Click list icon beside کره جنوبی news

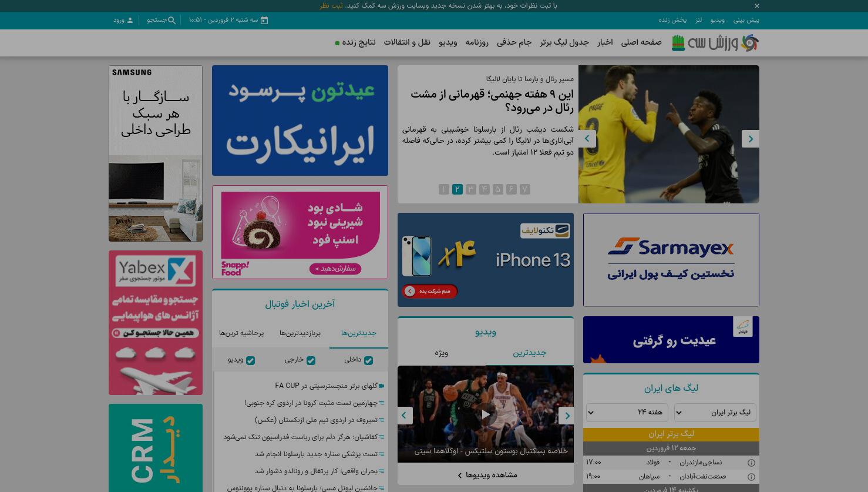click(x=382, y=403)
